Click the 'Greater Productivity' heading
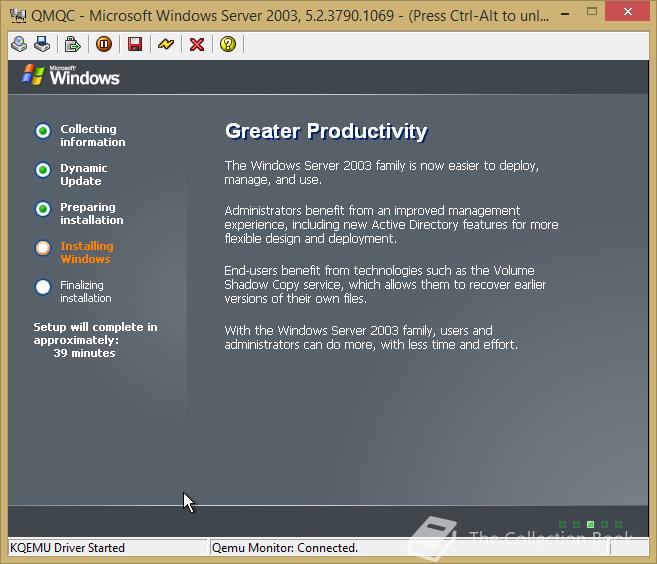Screen dimensions: 657x564 (326, 131)
